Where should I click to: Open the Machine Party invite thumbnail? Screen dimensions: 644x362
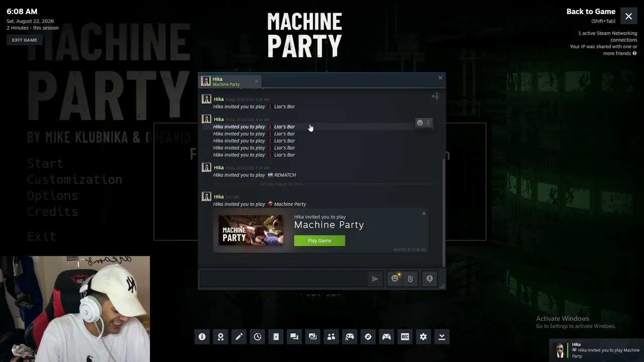click(251, 230)
